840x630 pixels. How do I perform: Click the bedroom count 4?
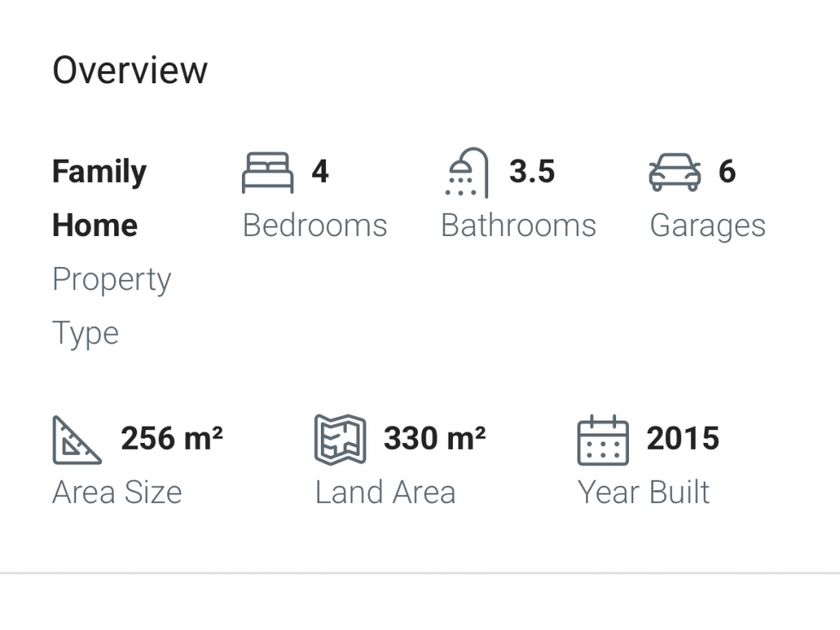point(320,172)
